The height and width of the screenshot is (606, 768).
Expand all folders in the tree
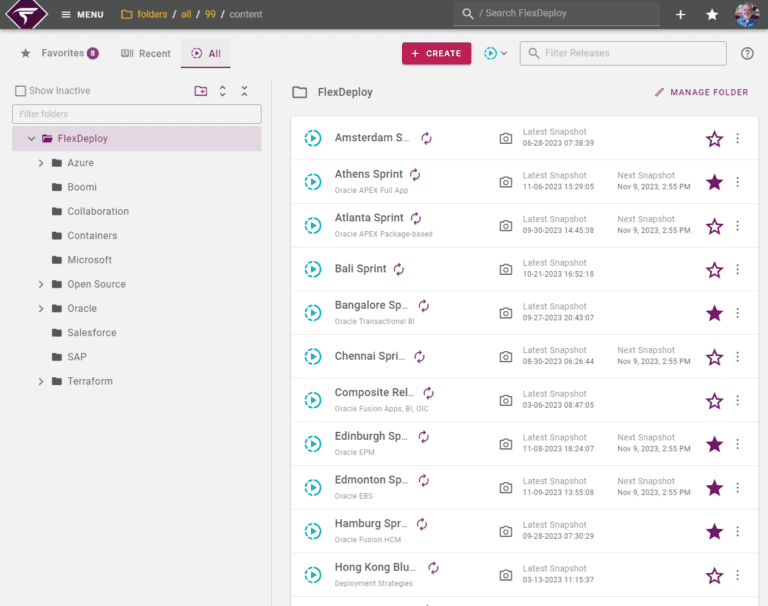coord(222,91)
